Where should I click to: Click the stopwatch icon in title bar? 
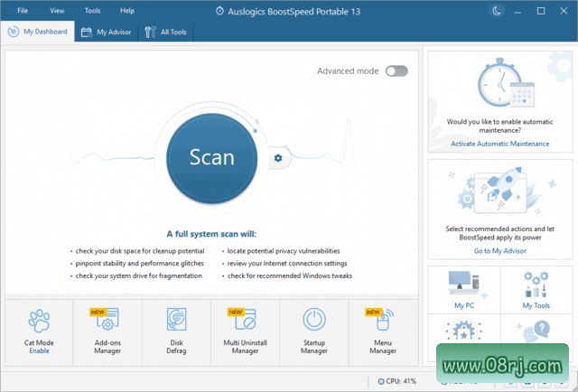click(x=219, y=11)
